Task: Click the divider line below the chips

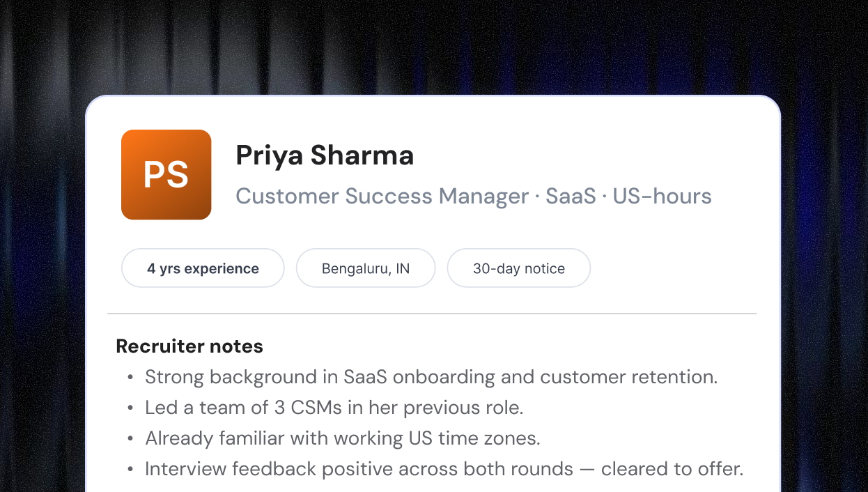Action: coord(432,314)
